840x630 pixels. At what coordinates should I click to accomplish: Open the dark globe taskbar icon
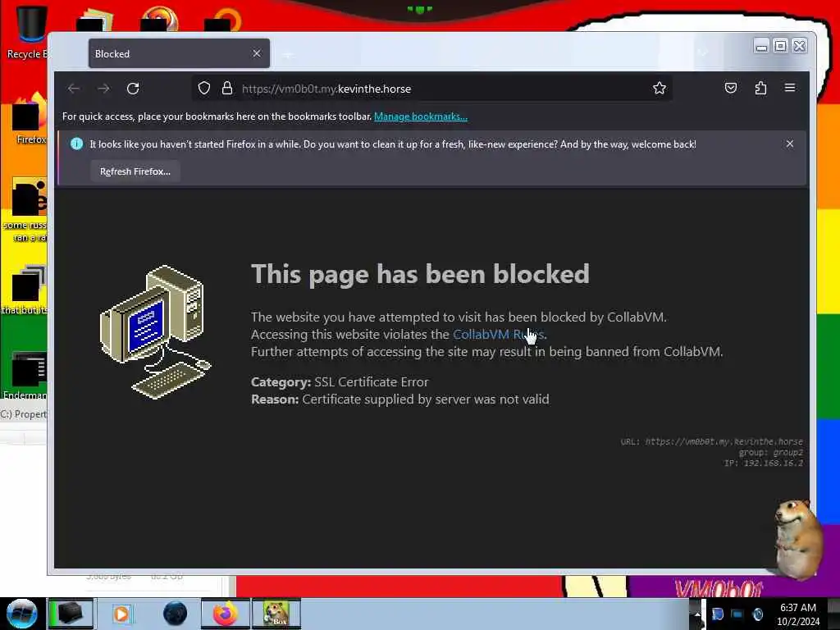pyautogui.click(x=175, y=614)
